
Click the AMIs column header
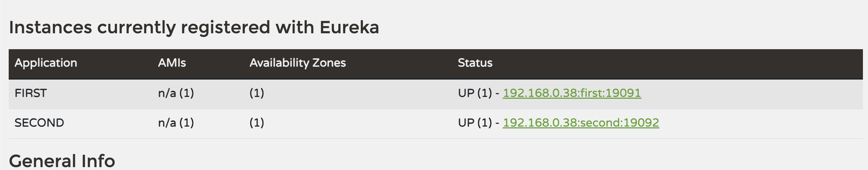pyautogui.click(x=172, y=63)
